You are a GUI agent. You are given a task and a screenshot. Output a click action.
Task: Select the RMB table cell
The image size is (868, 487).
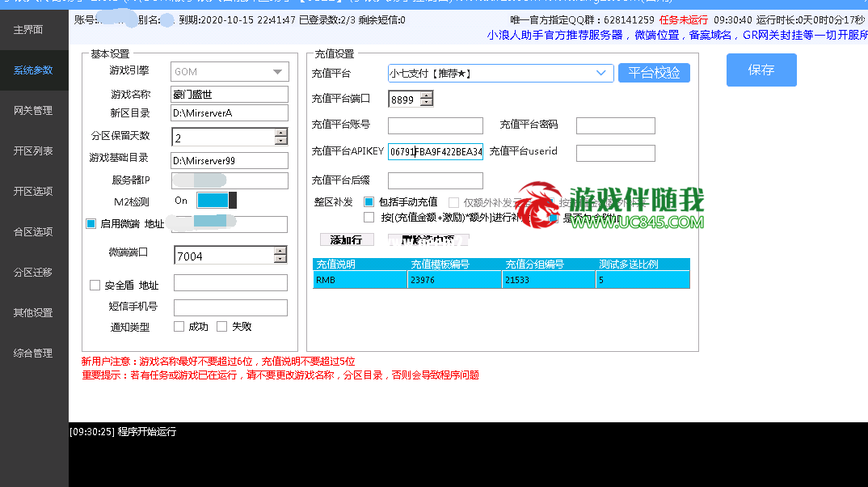pyautogui.click(x=360, y=280)
